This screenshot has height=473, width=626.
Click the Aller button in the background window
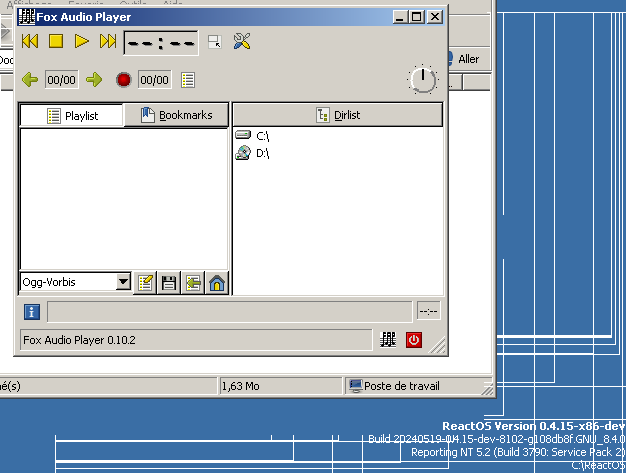468,59
